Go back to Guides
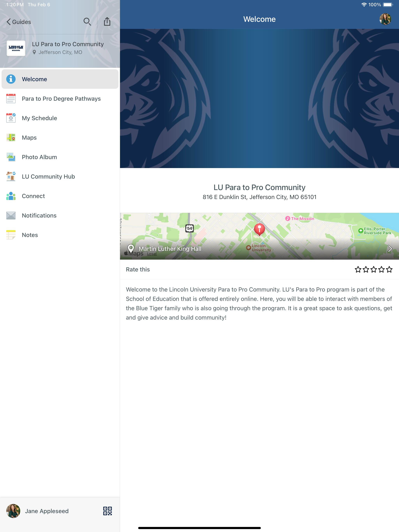The image size is (399, 532). click(19, 22)
